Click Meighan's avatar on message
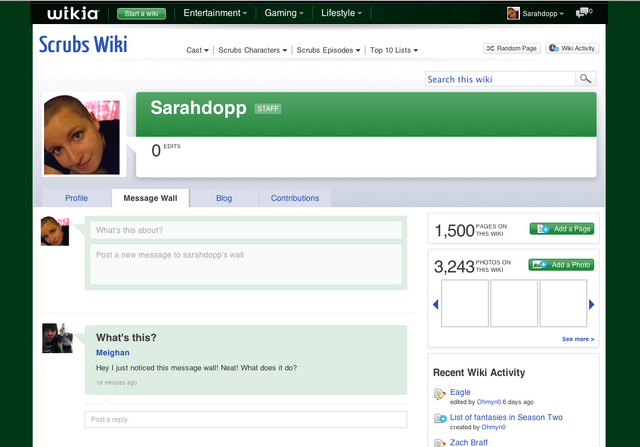 tap(57, 338)
